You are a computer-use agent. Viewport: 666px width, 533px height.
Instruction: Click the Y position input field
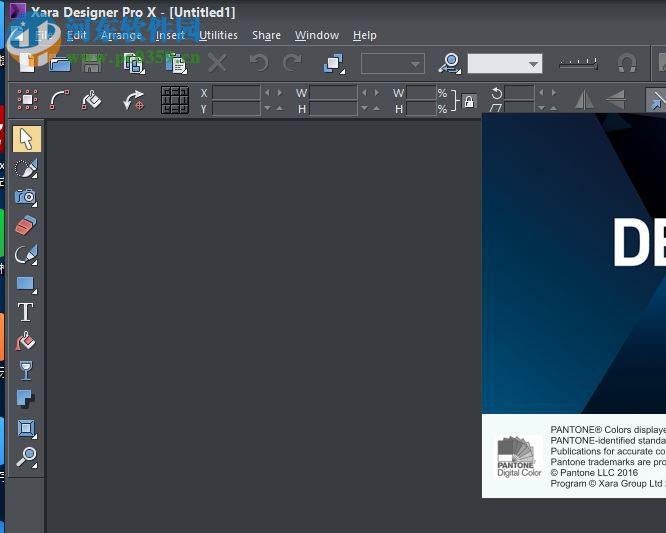pyautogui.click(x=236, y=108)
